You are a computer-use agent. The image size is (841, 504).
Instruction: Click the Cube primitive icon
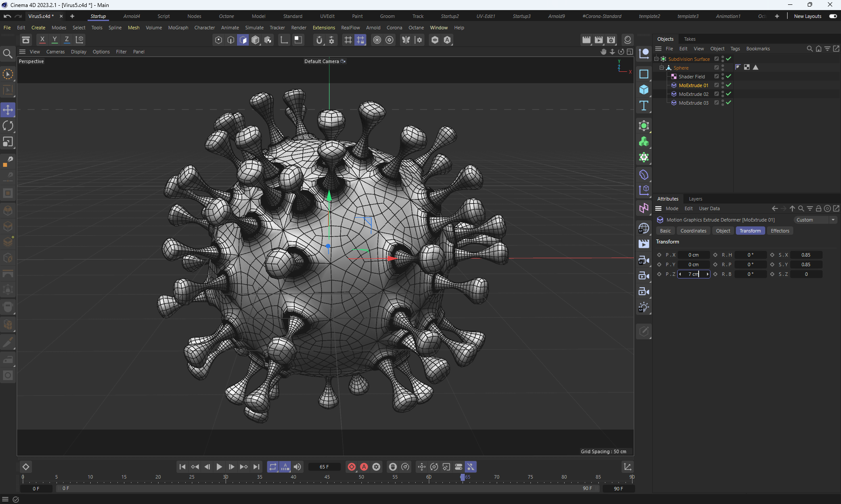point(643,90)
